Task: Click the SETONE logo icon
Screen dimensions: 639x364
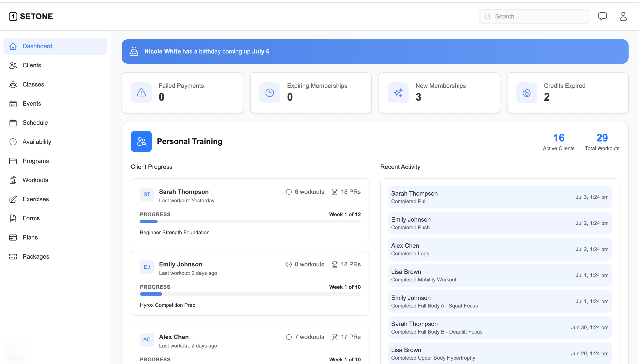Action: 13,17
